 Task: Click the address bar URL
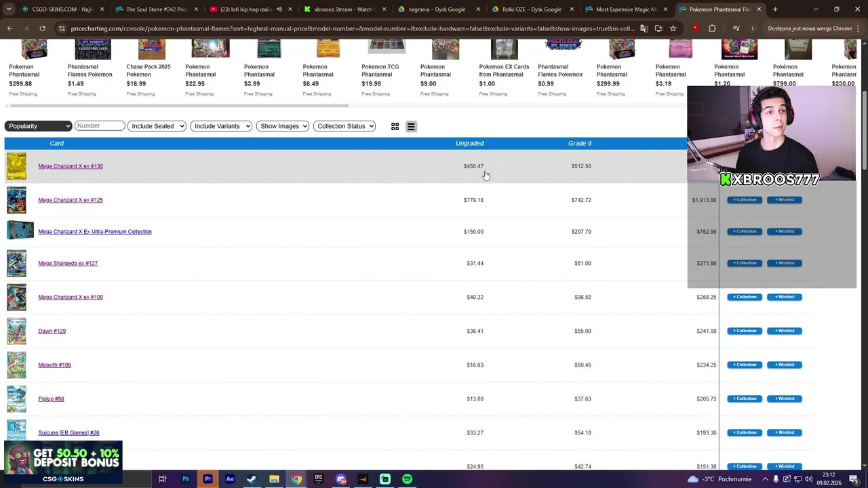point(353,28)
